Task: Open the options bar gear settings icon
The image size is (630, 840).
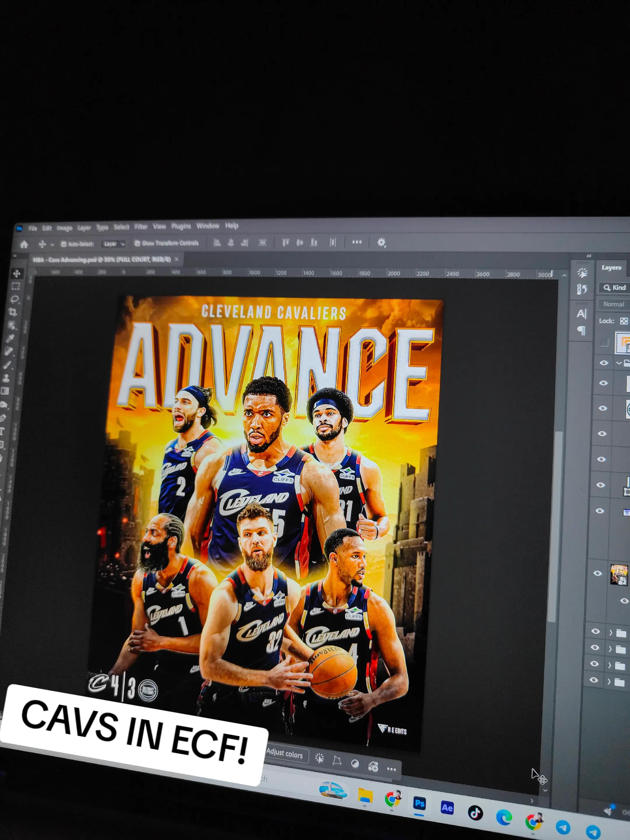Action: [381, 242]
